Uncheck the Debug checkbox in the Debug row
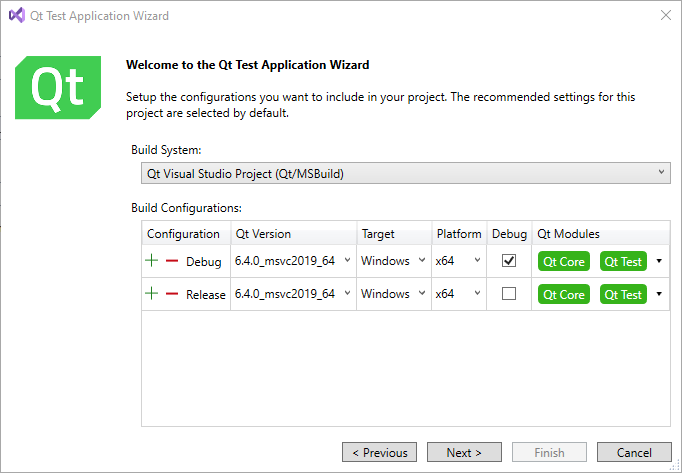The height and width of the screenshot is (473, 682). 509,261
